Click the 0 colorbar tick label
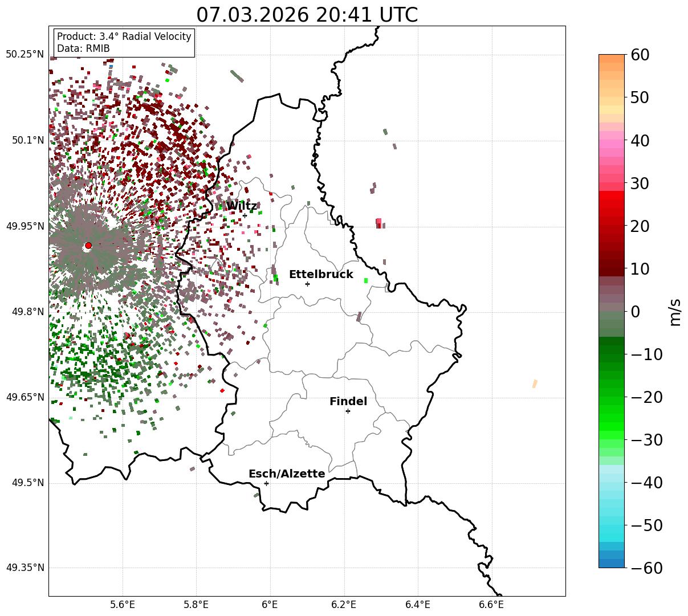Image resolution: width=688 pixels, height=616 pixels. (636, 312)
